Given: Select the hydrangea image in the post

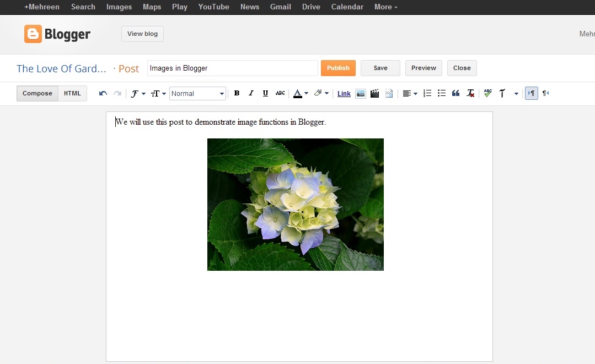Looking at the screenshot, I should [x=295, y=205].
